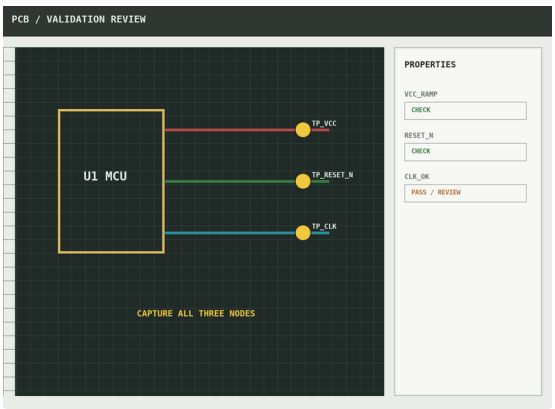This screenshot has height=409, width=555.
Task: Click the VCC_RAMP property label
Action: tap(421, 94)
